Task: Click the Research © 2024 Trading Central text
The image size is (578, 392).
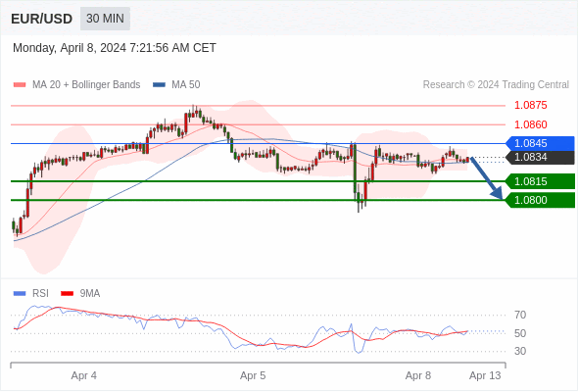Action: click(x=496, y=85)
